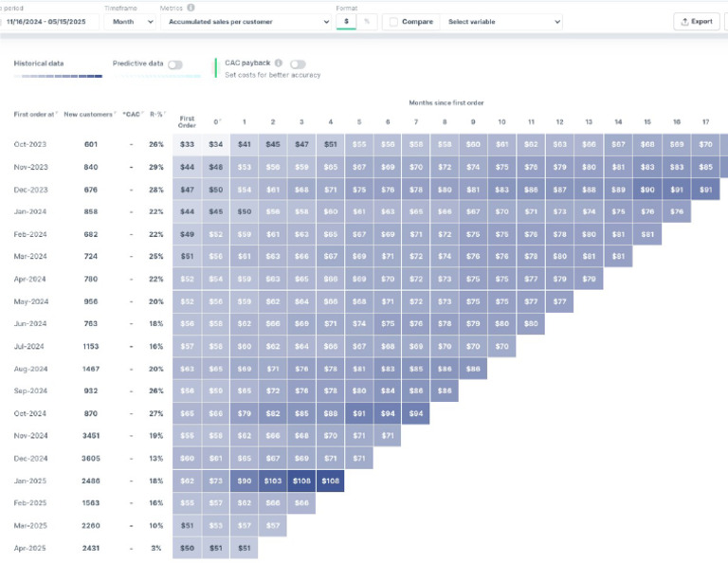Click new customers value 1153
This screenshot has width=728, height=563.
click(x=91, y=346)
